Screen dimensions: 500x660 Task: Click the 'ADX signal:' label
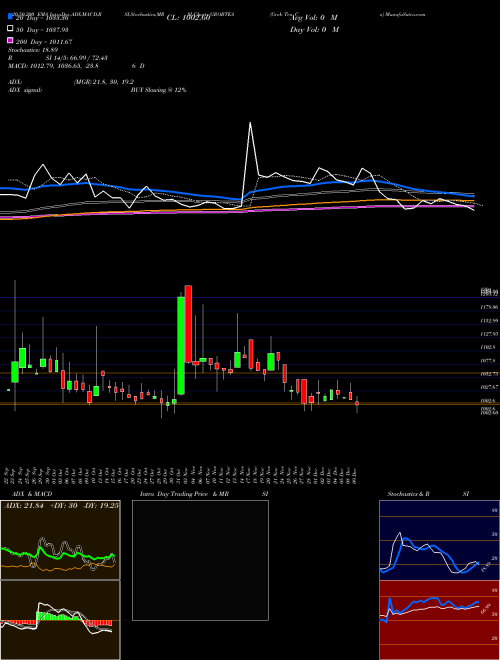(25, 90)
